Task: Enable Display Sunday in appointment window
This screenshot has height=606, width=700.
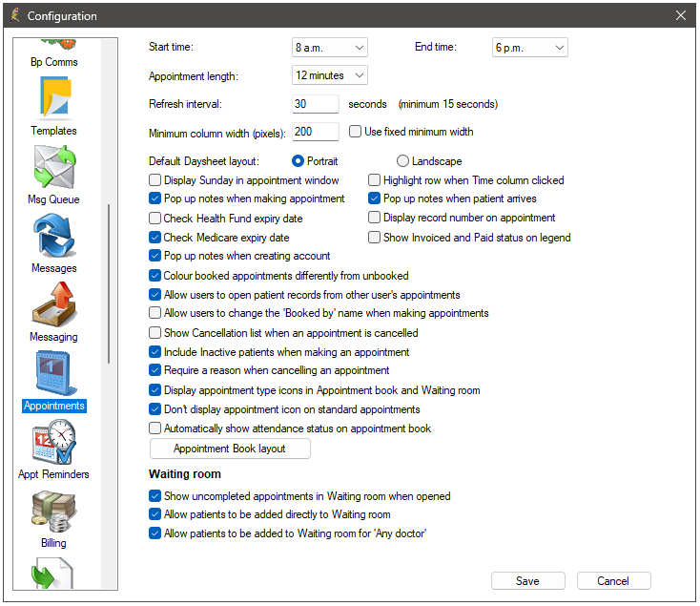Action: (x=155, y=180)
